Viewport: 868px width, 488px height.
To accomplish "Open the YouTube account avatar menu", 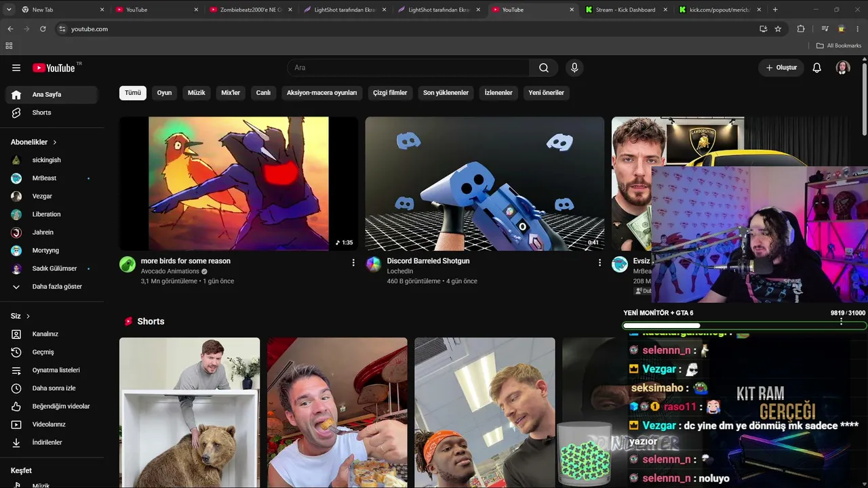I will click(843, 68).
